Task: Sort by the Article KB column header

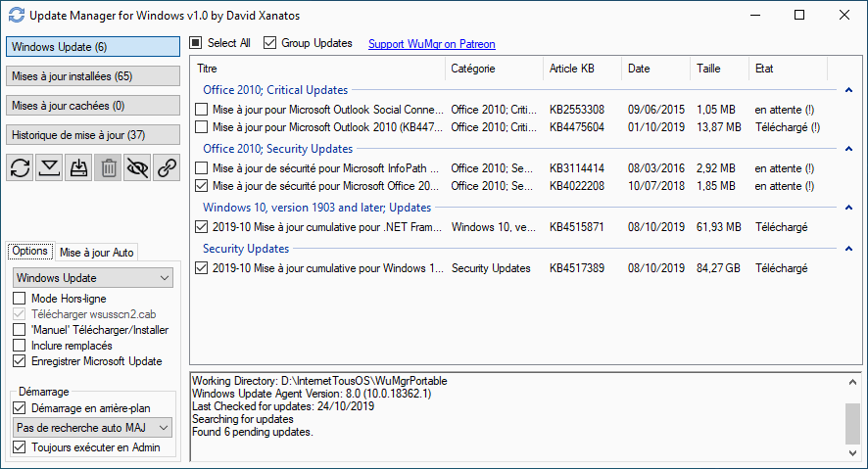Action: coord(583,69)
